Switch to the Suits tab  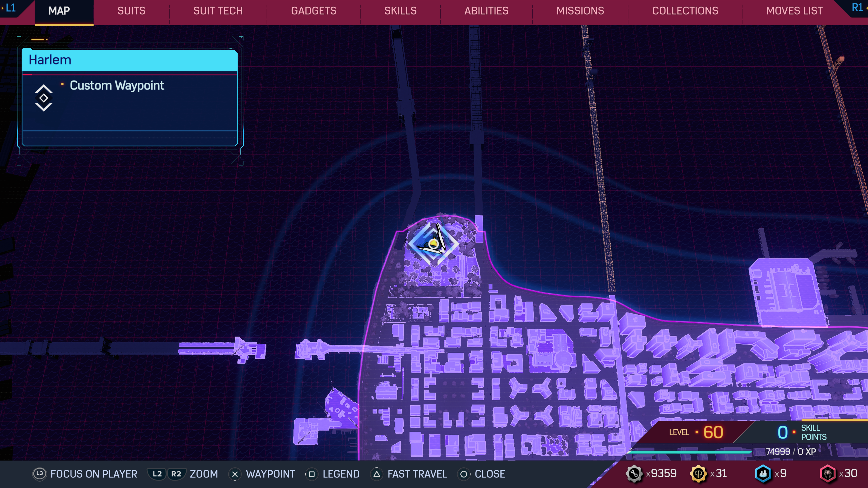[131, 11]
